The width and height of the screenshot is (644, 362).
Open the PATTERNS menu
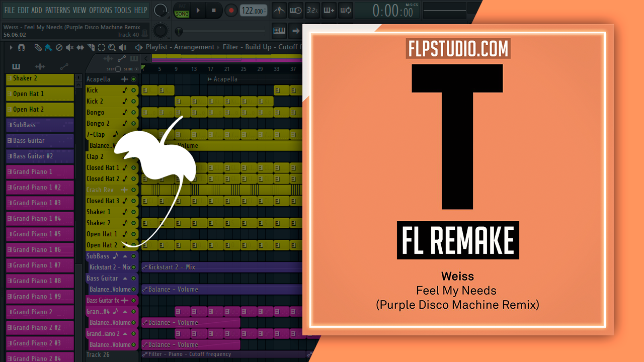pos(58,10)
